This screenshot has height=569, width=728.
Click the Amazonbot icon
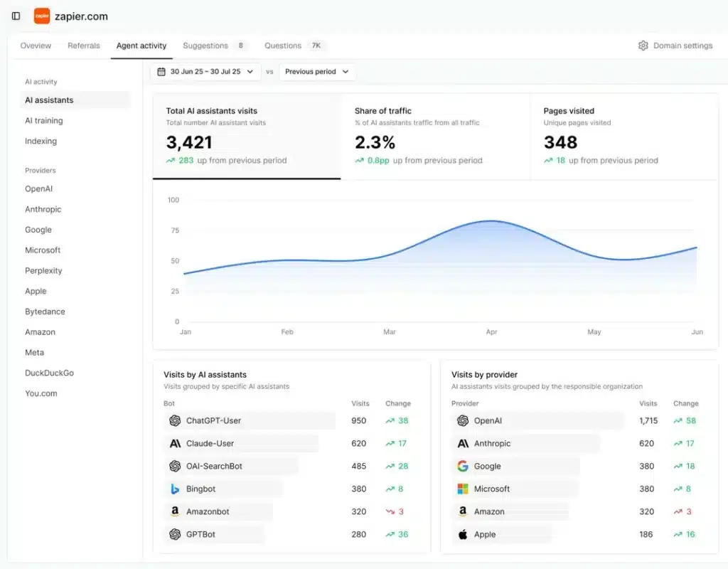pos(175,511)
